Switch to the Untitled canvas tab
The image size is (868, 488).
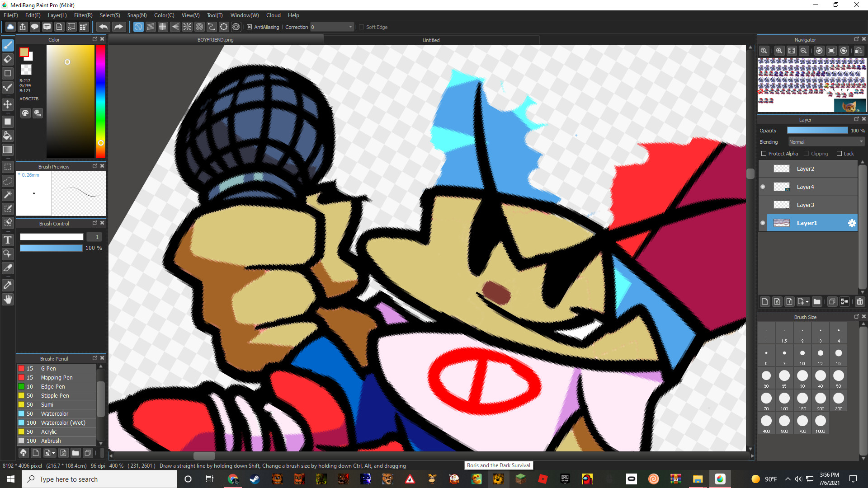(x=430, y=40)
